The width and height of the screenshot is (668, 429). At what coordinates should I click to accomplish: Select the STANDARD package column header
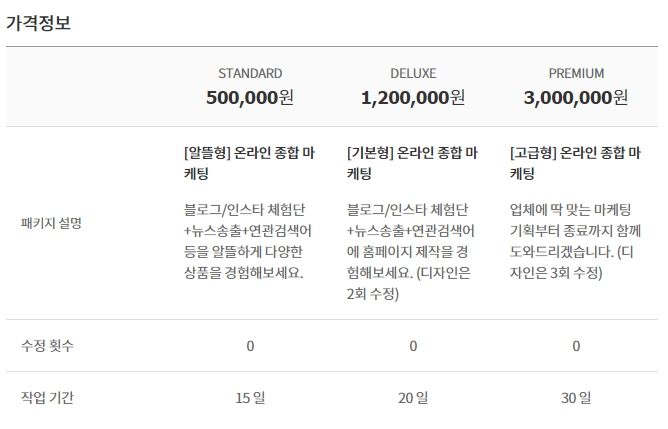[x=250, y=73]
